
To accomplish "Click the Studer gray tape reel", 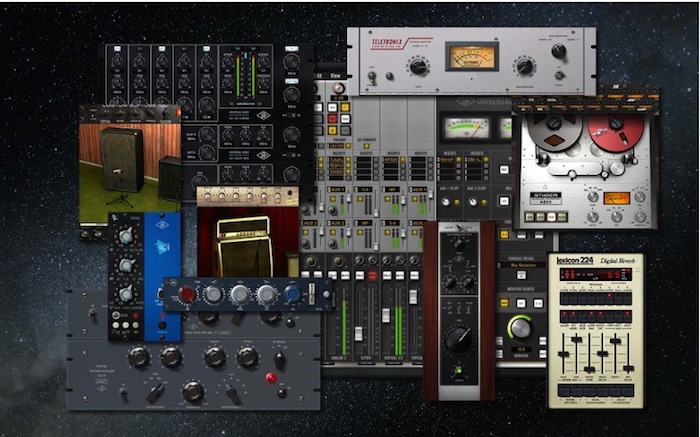I will click(555, 132).
